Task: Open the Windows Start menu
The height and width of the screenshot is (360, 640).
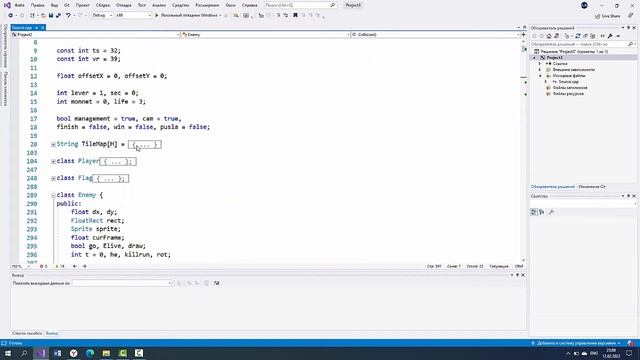Action: tap(8, 353)
